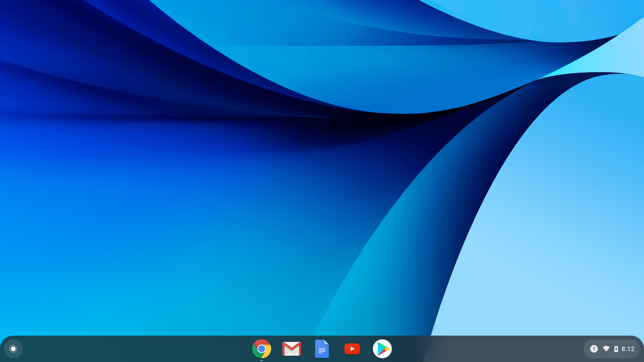Check the battery status icon
This screenshot has width=644, height=362.
point(616,349)
